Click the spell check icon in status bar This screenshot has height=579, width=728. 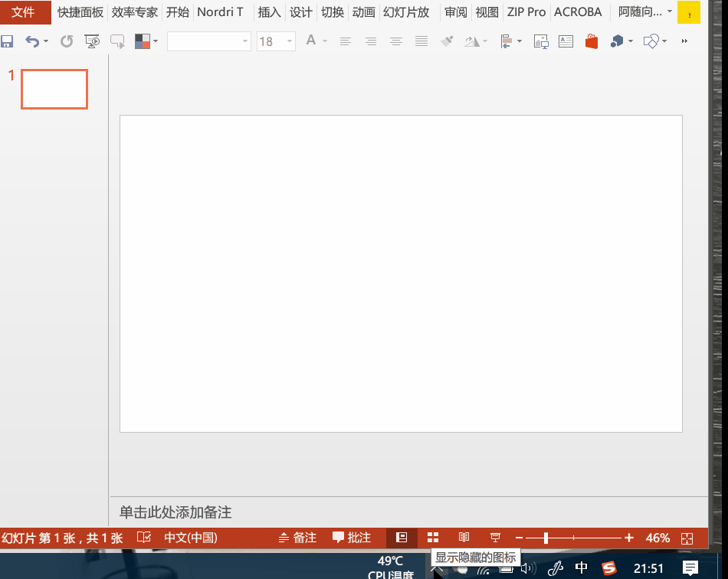tap(144, 538)
